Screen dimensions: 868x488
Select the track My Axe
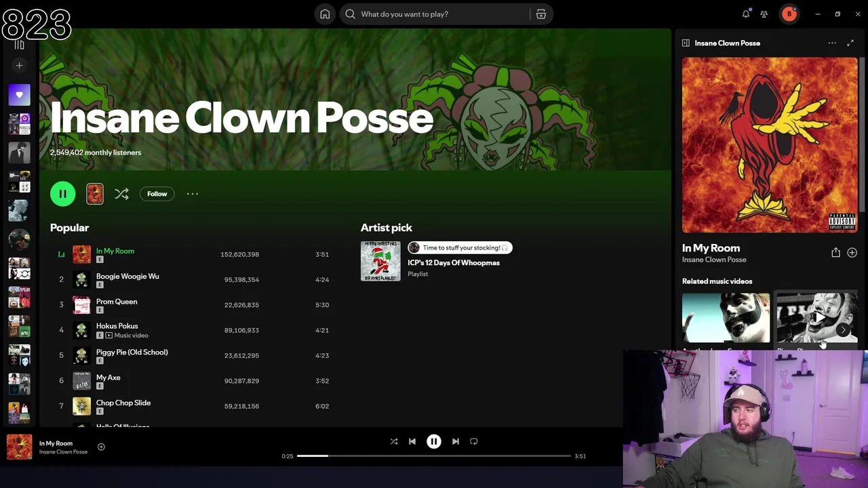(x=108, y=378)
